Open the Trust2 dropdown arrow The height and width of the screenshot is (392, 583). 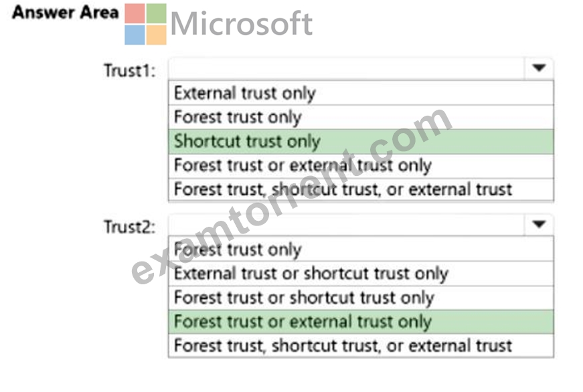538,224
